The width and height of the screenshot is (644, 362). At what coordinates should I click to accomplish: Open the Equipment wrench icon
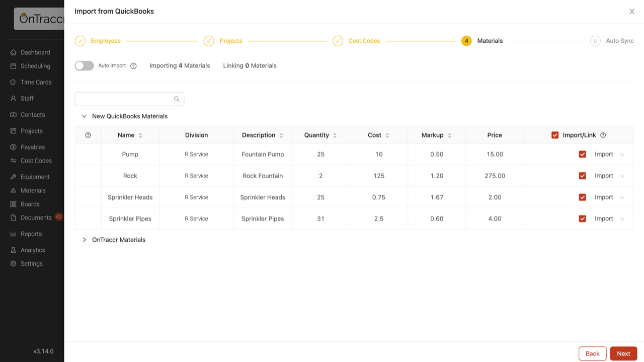[13, 177]
